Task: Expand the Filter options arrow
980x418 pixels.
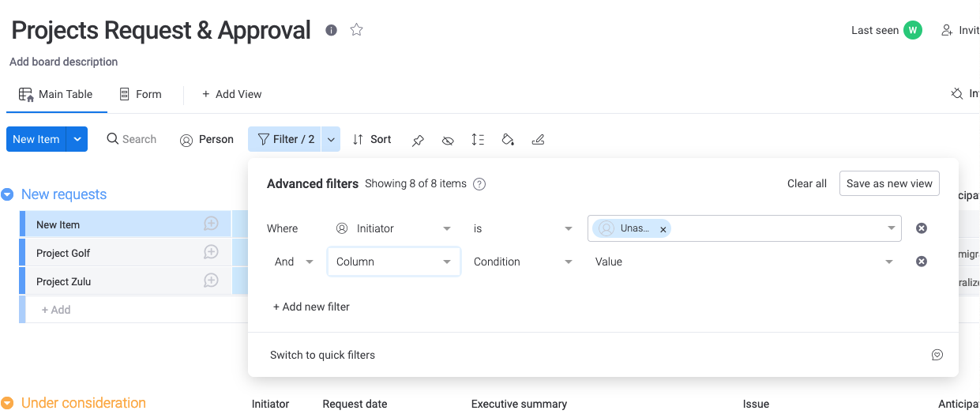Action: pyautogui.click(x=332, y=140)
